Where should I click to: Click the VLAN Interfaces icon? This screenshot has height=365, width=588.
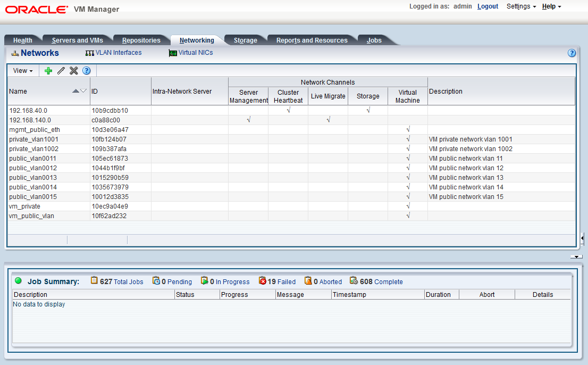pos(89,53)
